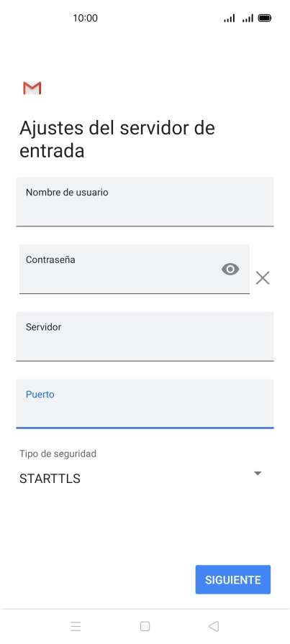290x644 pixels.
Task: Focus the Nombre de usuario field
Action: pyautogui.click(x=145, y=202)
